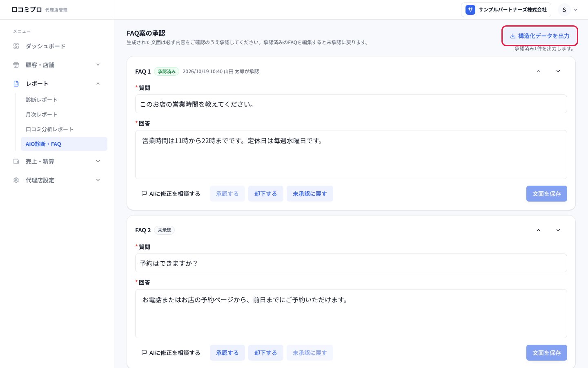
Task: Click 承認する for FAQ 2
Action: [x=227, y=353]
